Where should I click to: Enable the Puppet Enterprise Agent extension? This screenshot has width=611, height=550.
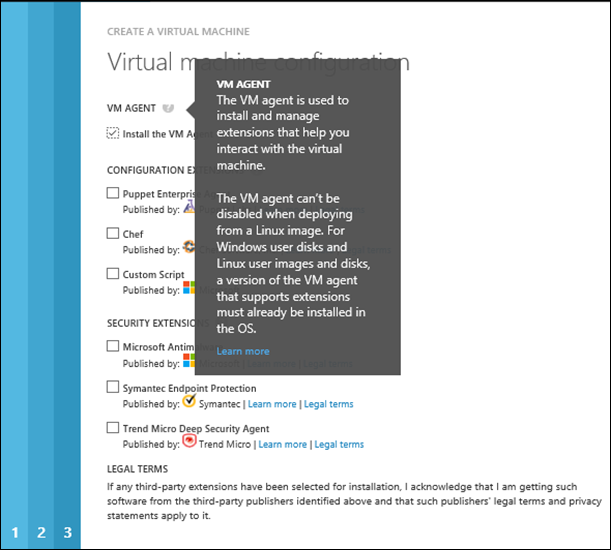(113, 193)
